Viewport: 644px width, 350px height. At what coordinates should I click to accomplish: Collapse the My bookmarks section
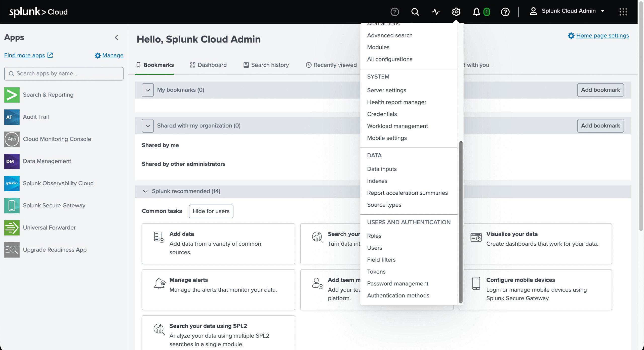click(148, 90)
